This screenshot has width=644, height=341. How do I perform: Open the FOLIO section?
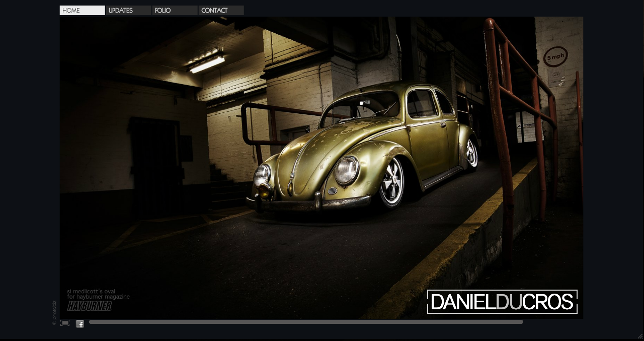[x=175, y=11]
